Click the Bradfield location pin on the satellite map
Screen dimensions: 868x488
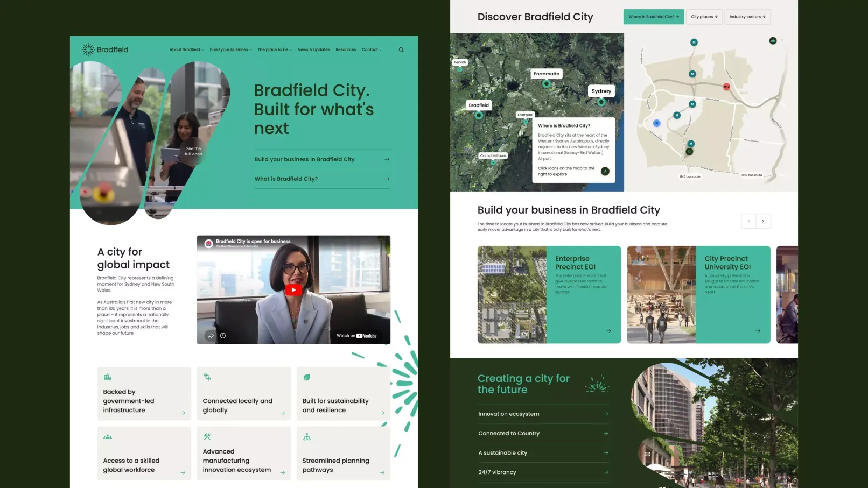479,115
